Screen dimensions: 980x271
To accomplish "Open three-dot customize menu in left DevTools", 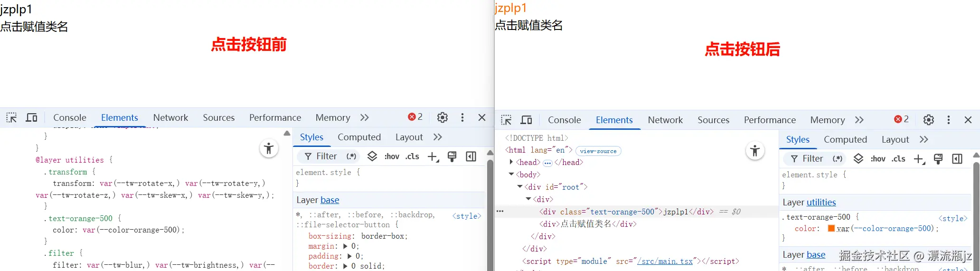I will pos(462,117).
